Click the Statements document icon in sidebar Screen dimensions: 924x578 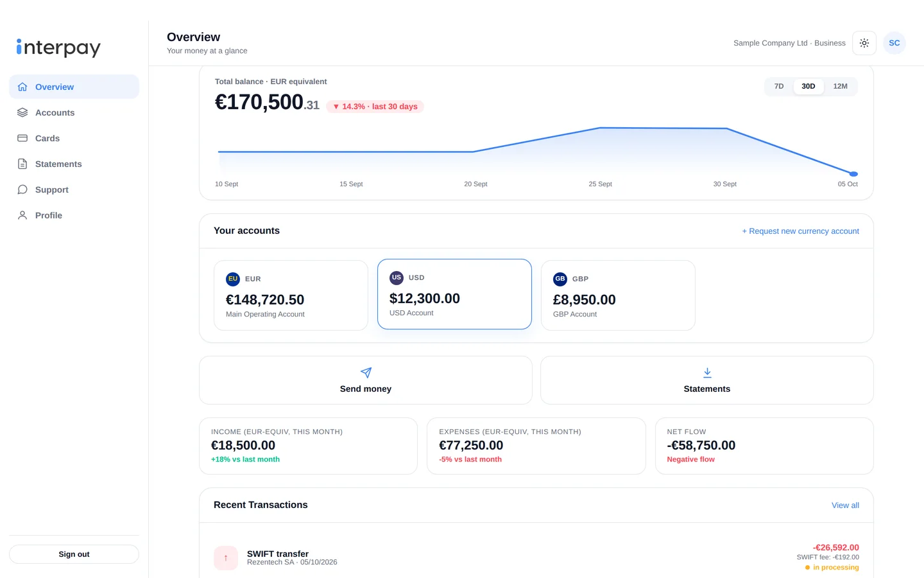[22, 164]
